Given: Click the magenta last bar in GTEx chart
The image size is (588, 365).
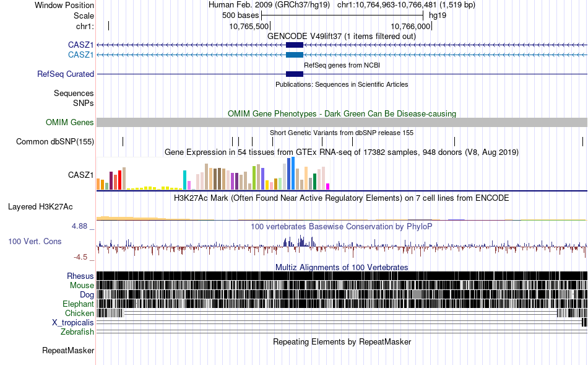Looking at the screenshot, I should 328,187.
